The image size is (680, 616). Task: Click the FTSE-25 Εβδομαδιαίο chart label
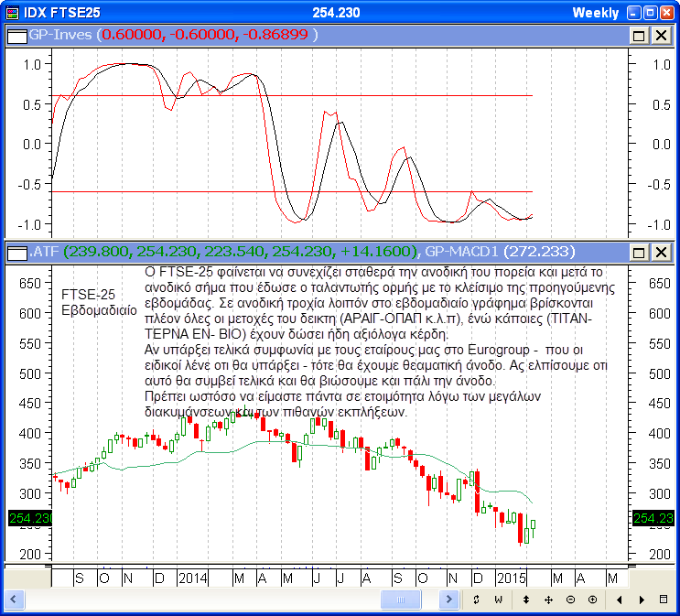99,302
